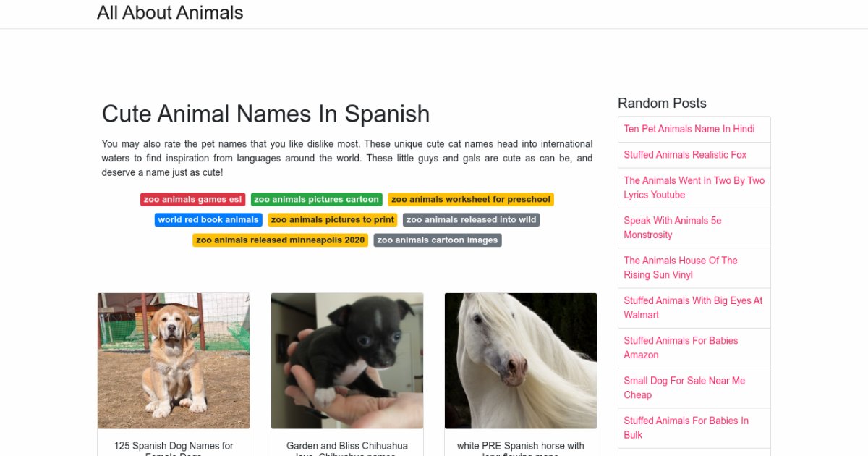Open 'Ten Pet Animals Name In Hindi' post

click(x=689, y=129)
